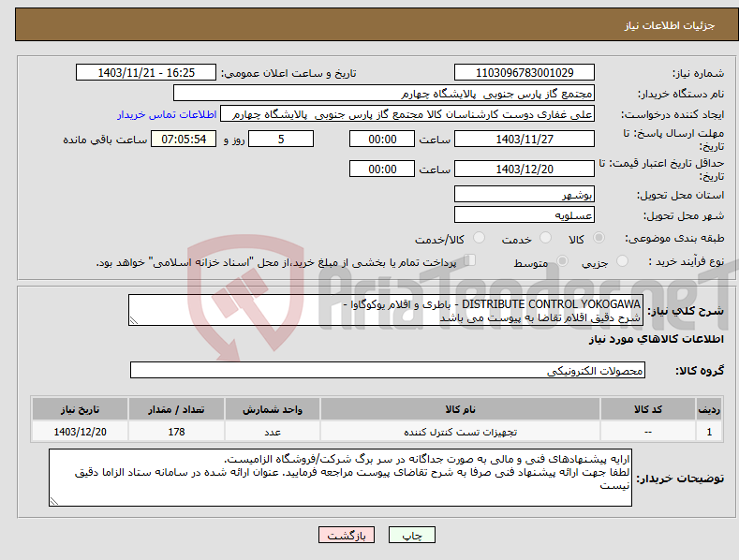Toggle the اسناد خزانه اسلامی payment checkbox

(x=469, y=260)
